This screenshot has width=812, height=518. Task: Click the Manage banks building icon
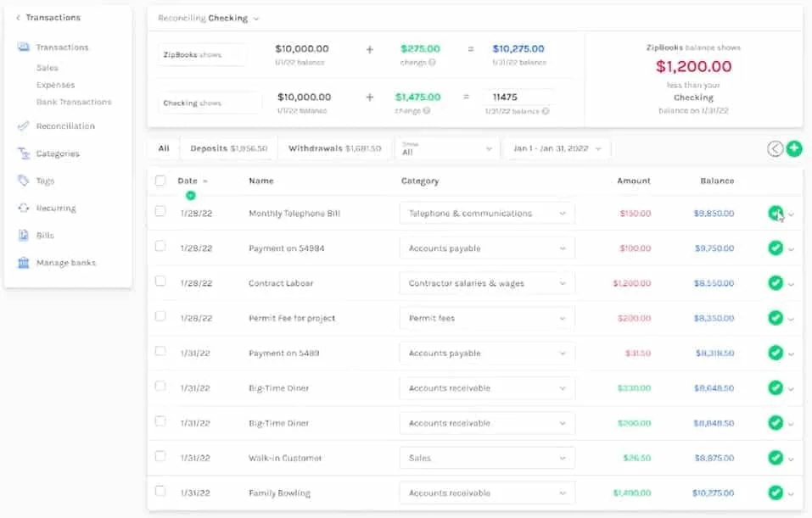pyautogui.click(x=23, y=262)
